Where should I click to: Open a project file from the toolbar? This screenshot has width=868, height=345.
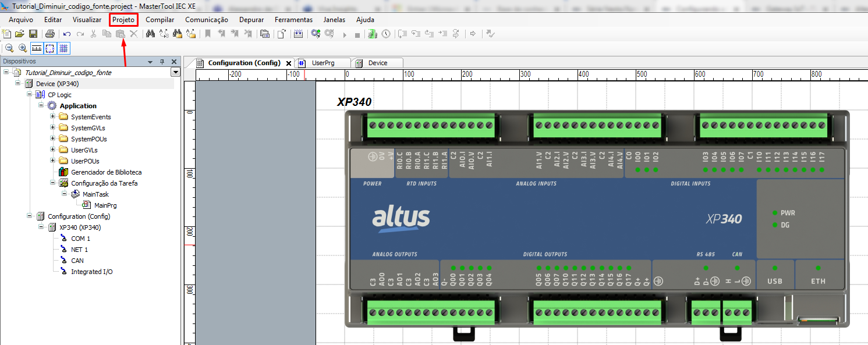tap(20, 34)
